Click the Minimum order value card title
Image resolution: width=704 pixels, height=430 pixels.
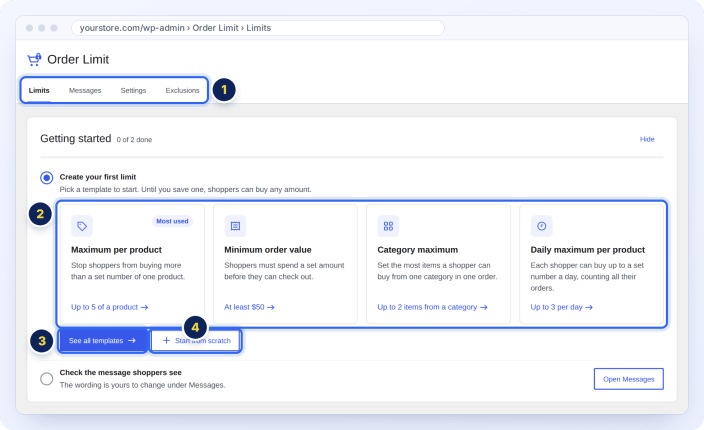[268, 250]
